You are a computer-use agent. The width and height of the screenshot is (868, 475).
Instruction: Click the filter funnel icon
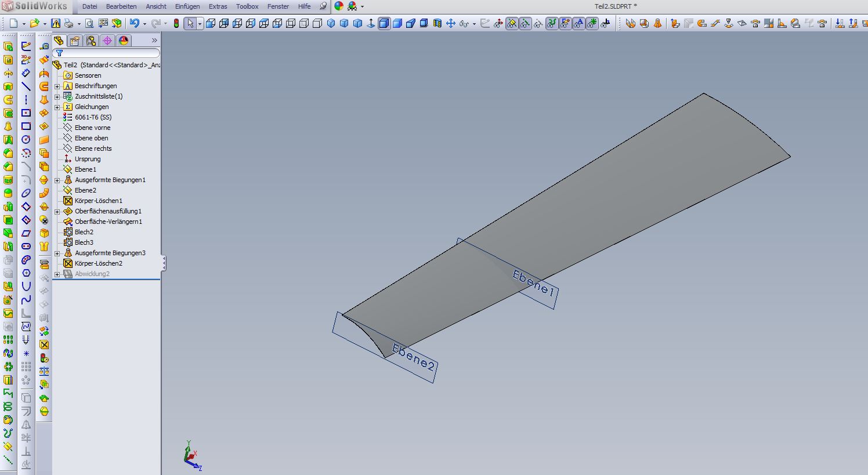(59, 53)
